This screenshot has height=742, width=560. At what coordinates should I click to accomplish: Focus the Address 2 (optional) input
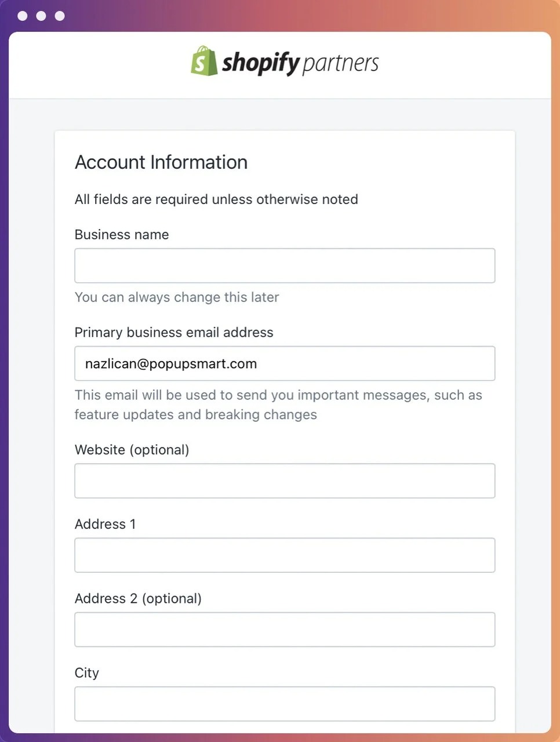(285, 630)
